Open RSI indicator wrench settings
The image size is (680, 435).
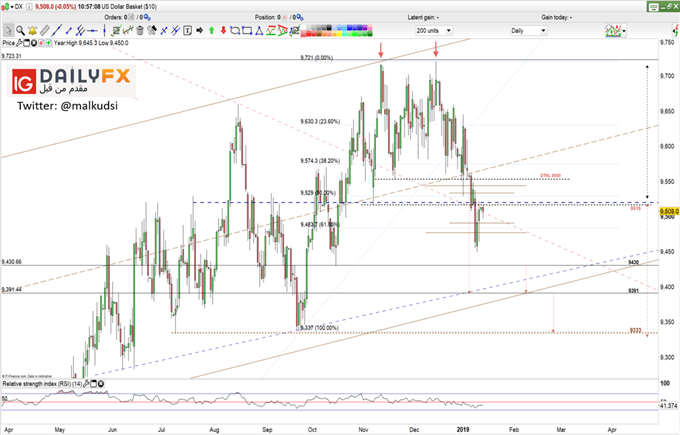click(87, 384)
